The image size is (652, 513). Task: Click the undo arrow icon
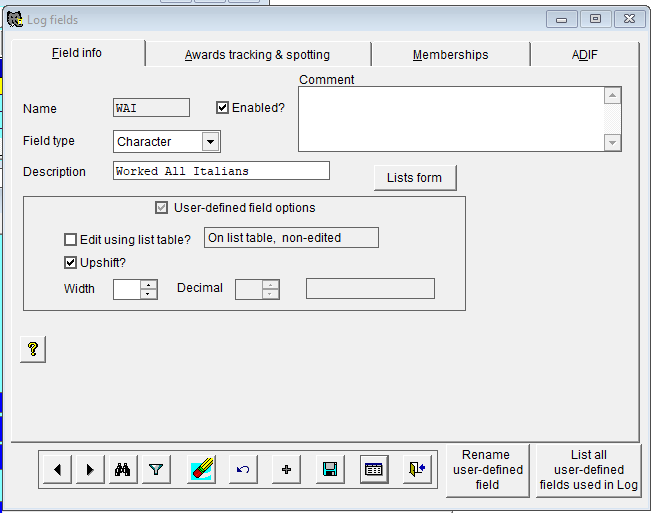241,469
